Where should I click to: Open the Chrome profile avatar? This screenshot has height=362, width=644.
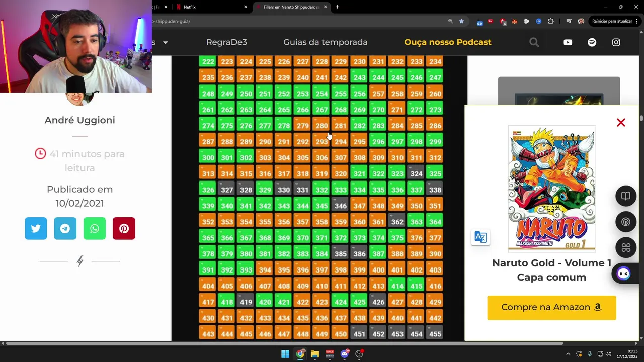point(581,21)
